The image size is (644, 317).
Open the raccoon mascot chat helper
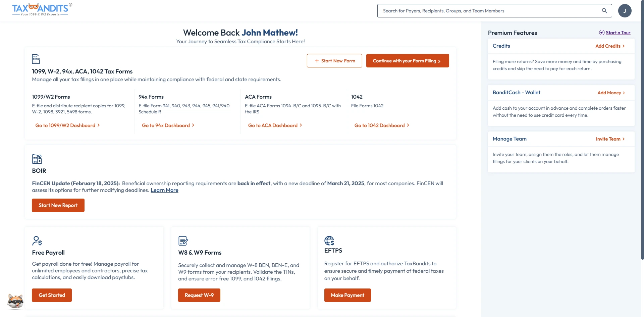[15, 301]
